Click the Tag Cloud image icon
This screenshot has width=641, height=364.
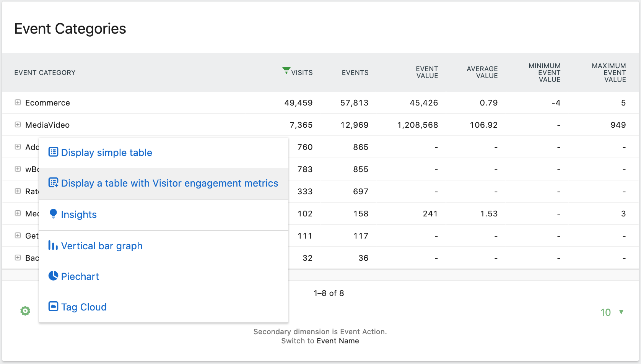coord(52,306)
